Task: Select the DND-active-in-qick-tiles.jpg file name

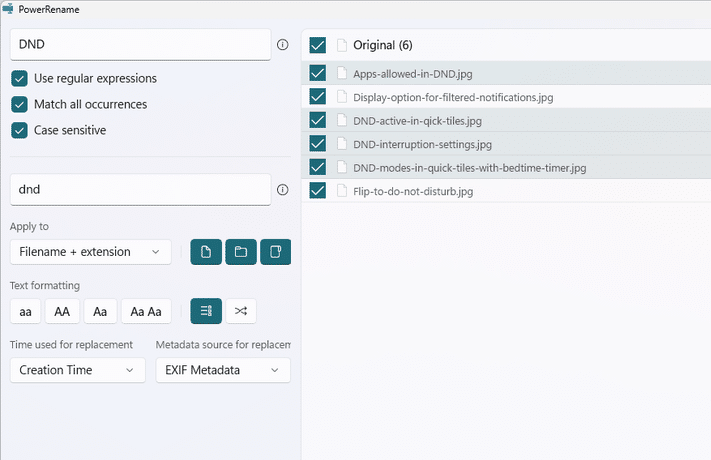Action: coord(417,121)
